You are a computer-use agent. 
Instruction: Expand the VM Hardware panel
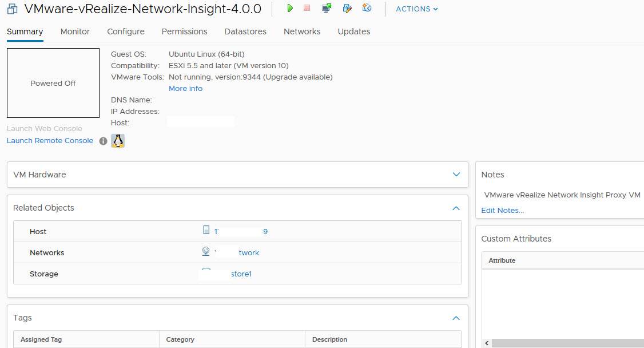coord(456,175)
